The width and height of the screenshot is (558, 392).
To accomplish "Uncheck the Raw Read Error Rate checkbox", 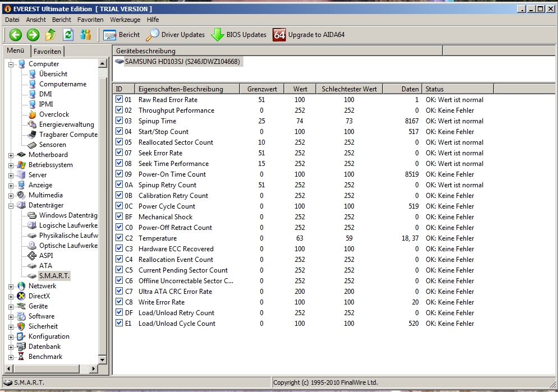I will coord(119,100).
